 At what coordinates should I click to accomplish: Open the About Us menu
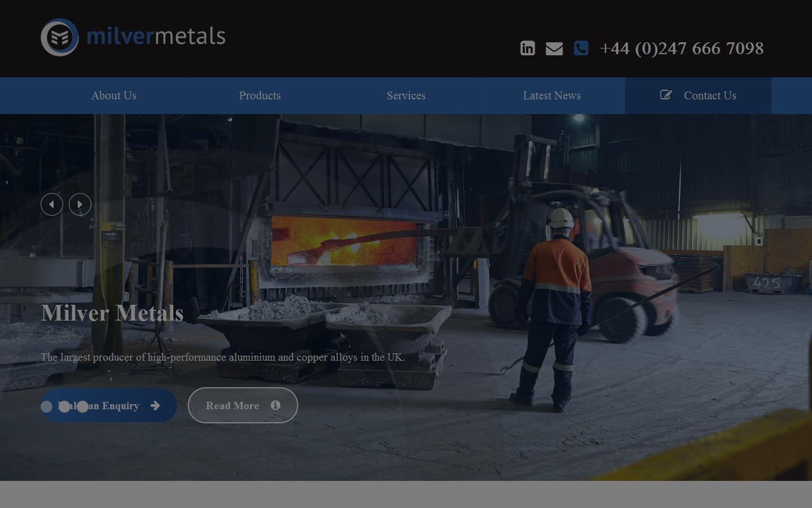click(114, 95)
